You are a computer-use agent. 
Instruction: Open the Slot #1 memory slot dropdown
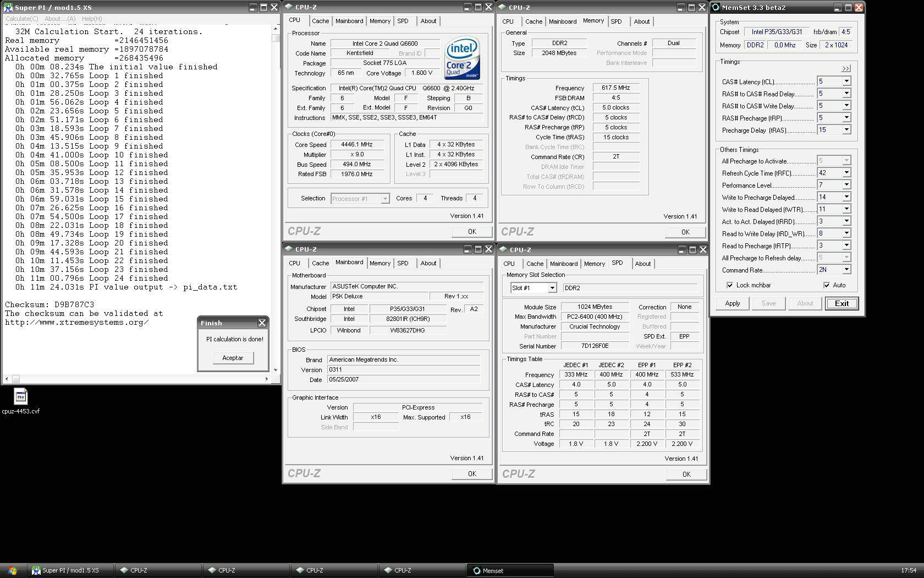552,288
